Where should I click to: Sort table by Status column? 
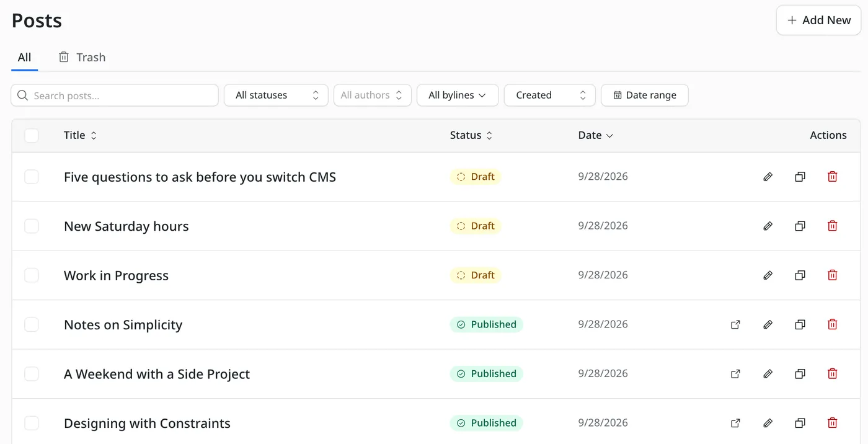click(471, 135)
